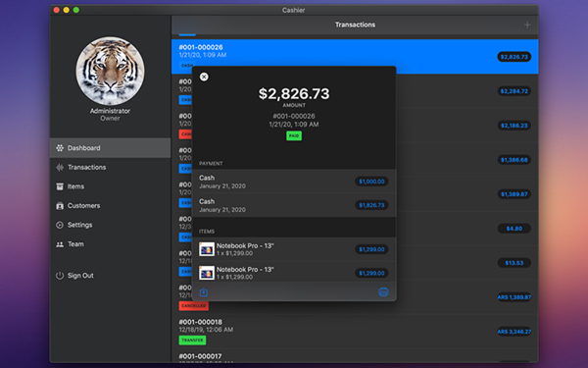
Task: Click the Administrator name label
Action: 110,111
